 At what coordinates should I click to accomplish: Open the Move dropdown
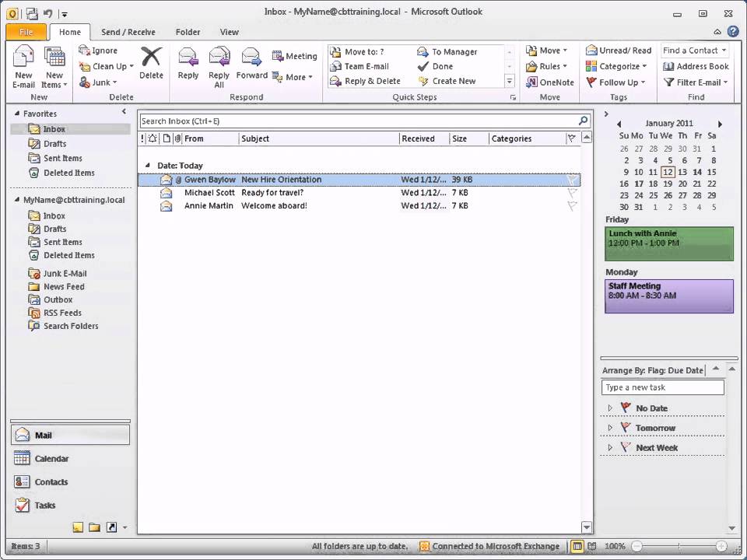(x=546, y=51)
